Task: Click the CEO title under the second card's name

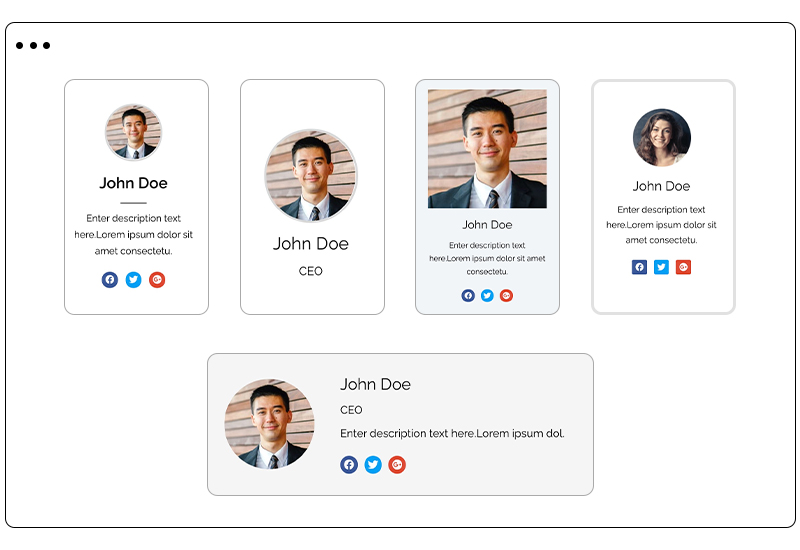Action: point(311,271)
